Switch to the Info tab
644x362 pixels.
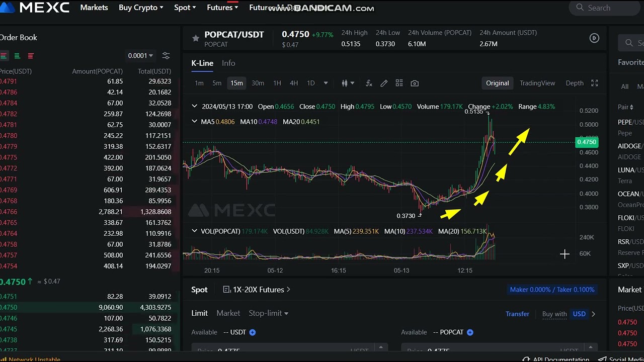click(228, 63)
